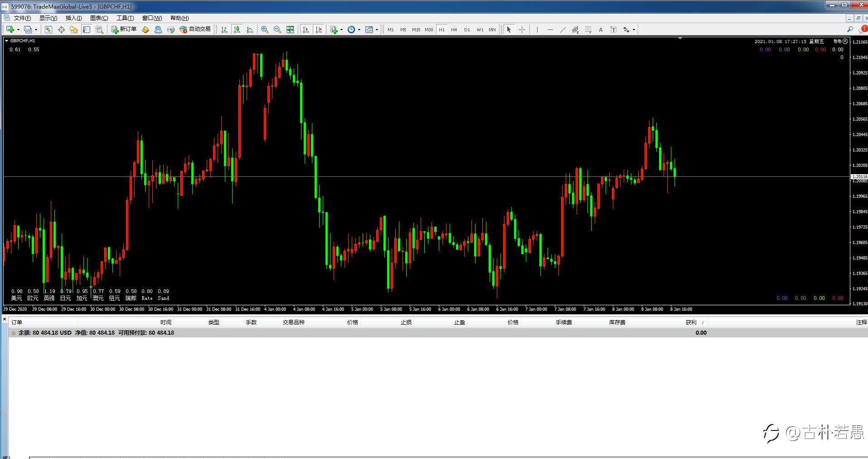Expand the Profiles dropdown arrow
This screenshot has width=868, height=459.
pyautogui.click(x=36, y=30)
